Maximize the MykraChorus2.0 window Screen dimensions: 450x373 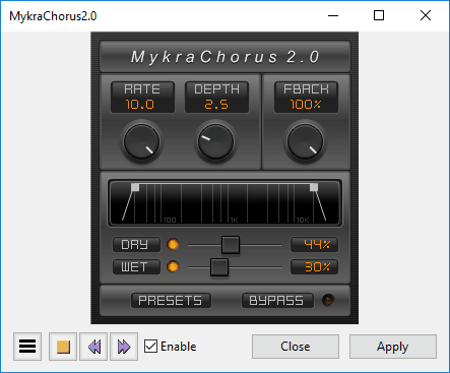click(379, 15)
